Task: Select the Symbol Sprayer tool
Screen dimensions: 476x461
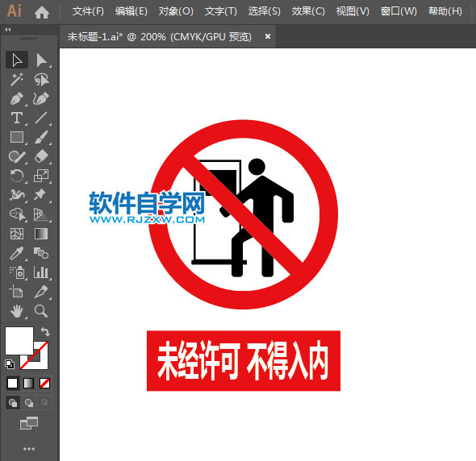Action: 17,272
